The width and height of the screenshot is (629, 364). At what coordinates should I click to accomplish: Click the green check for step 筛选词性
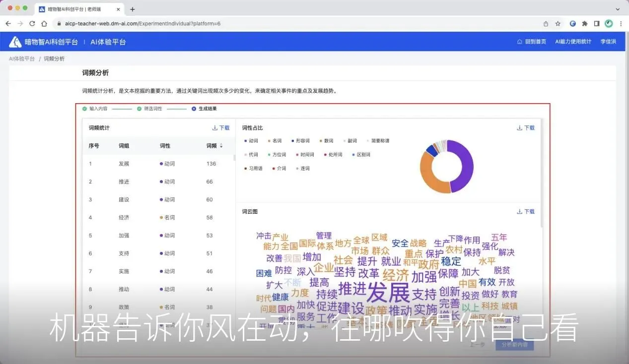click(140, 109)
